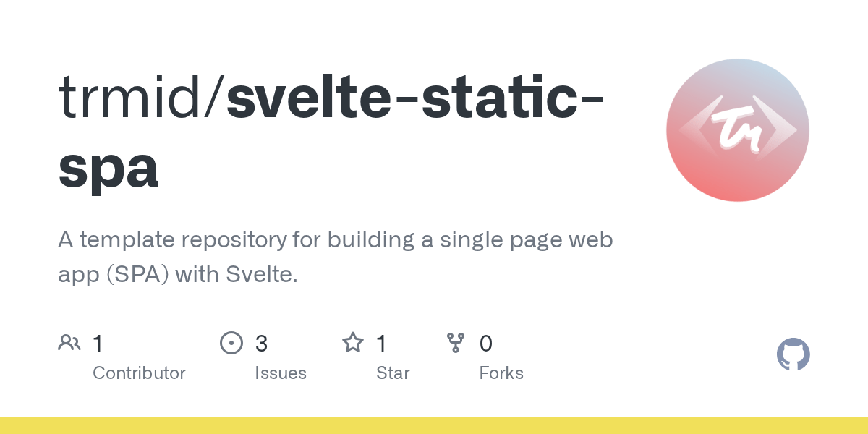
Task: Click the left angle bracket in avatar
Action: point(695,131)
